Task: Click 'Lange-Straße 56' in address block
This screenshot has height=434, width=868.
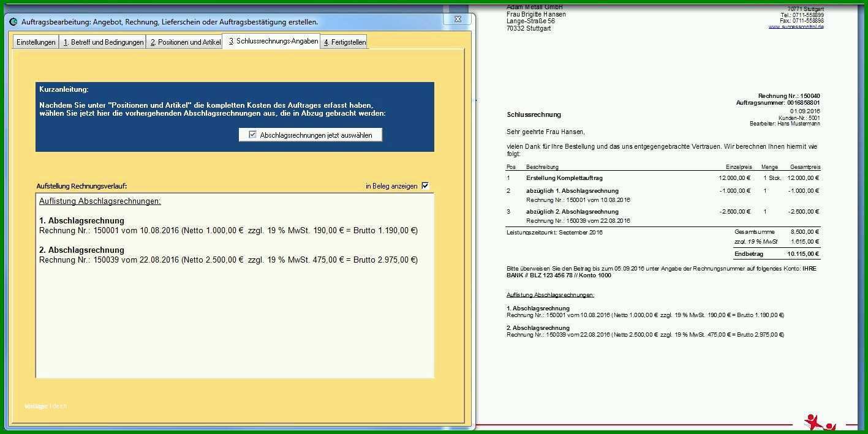Action: 530,21
